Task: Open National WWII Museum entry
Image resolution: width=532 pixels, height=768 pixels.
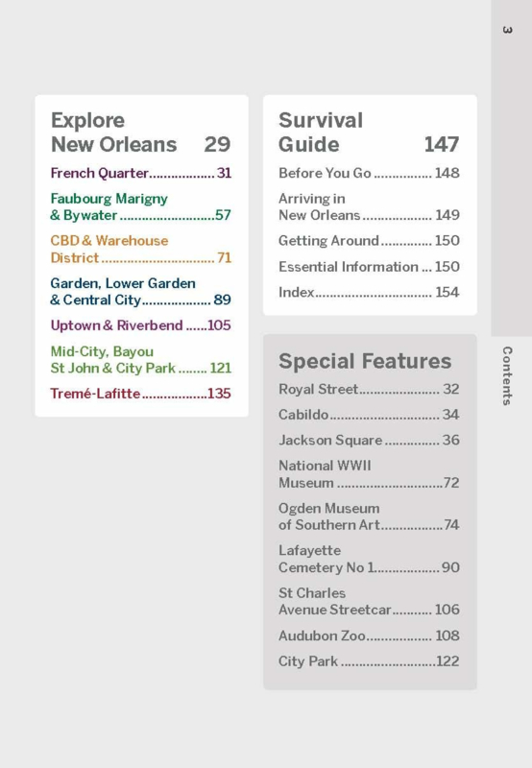Action: pyautogui.click(x=369, y=474)
